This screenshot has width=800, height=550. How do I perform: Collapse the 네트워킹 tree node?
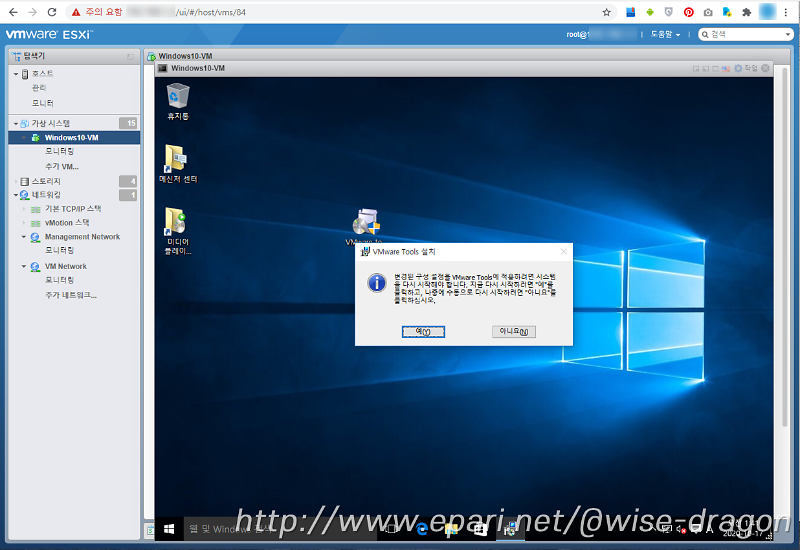point(16,195)
